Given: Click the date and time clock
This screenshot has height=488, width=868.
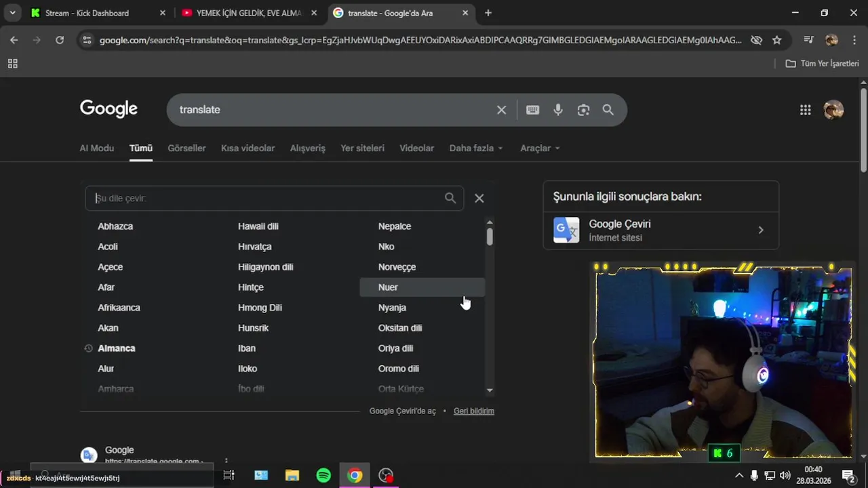Looking at the screenshot, I should [814, 475].
